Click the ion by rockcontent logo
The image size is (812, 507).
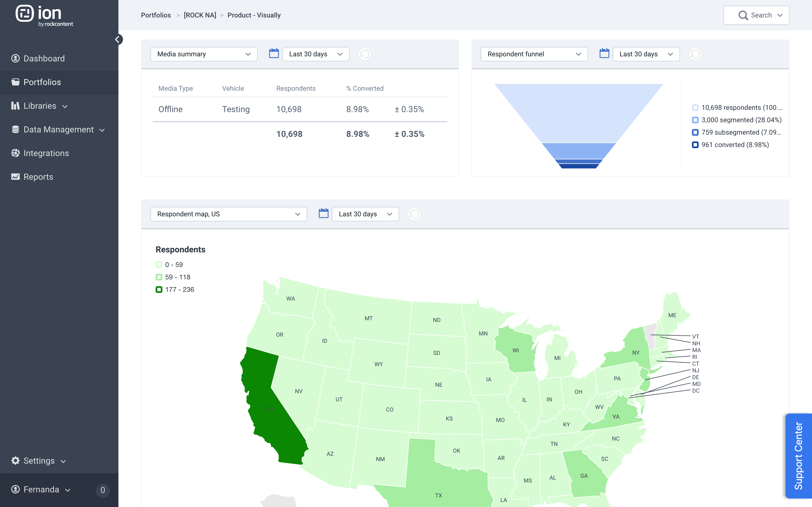[44, 15]
